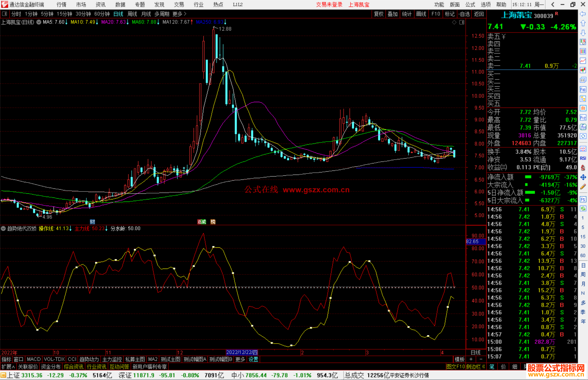Click the red line trend chart icon

(583, 61)
